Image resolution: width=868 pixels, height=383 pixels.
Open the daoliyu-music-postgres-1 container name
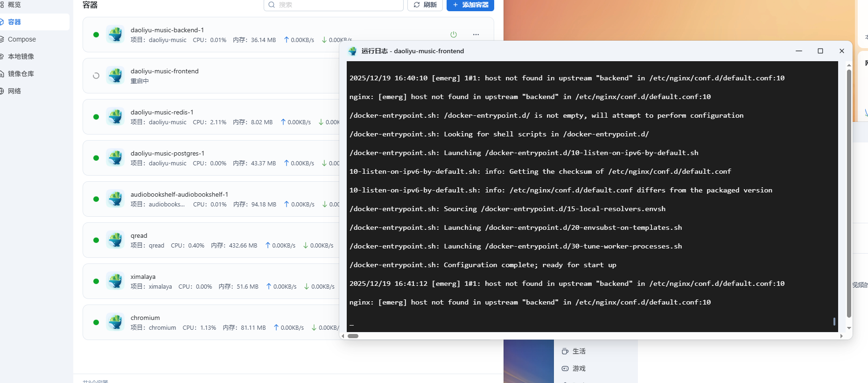click(168, 153)
